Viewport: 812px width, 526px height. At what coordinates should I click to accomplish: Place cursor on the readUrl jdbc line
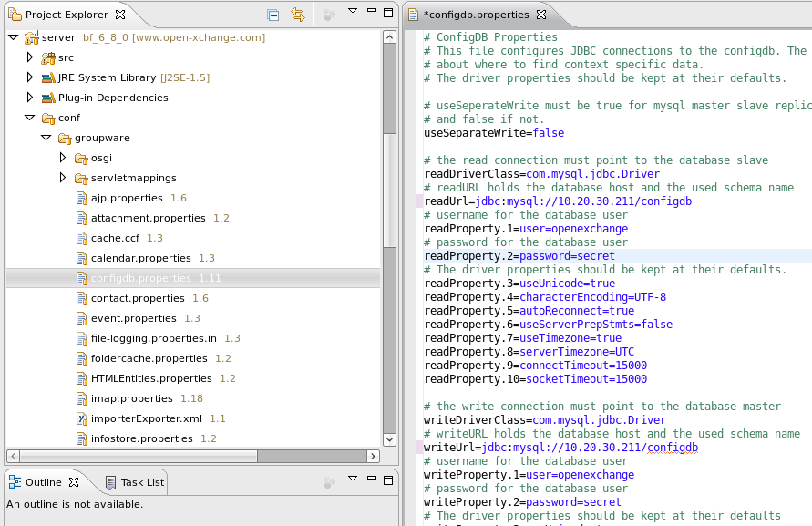[558, 201]
